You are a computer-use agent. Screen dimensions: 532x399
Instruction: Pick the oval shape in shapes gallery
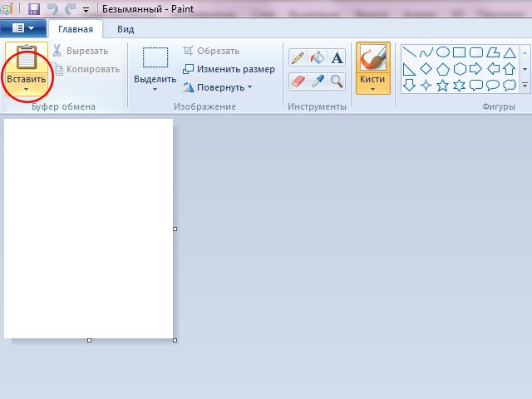pos(443,52)
